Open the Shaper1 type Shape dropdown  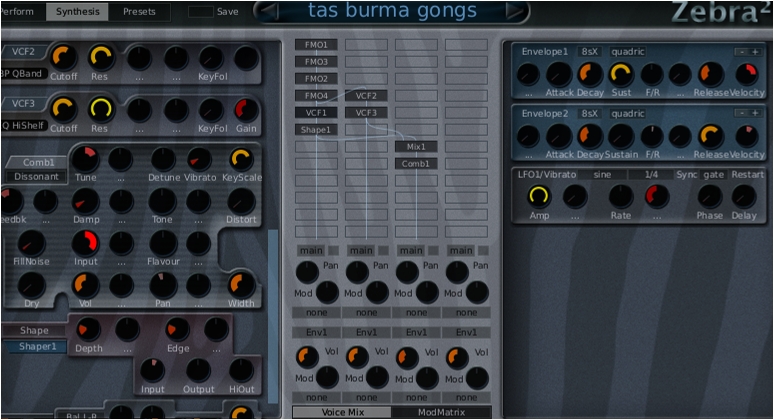pos(34,331)
